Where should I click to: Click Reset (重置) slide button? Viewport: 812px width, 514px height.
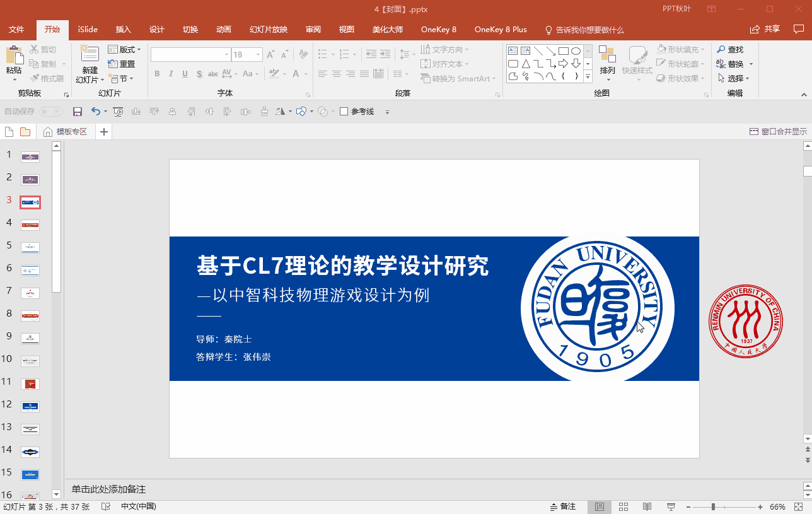pyautogui.click(x=122, y=64)
